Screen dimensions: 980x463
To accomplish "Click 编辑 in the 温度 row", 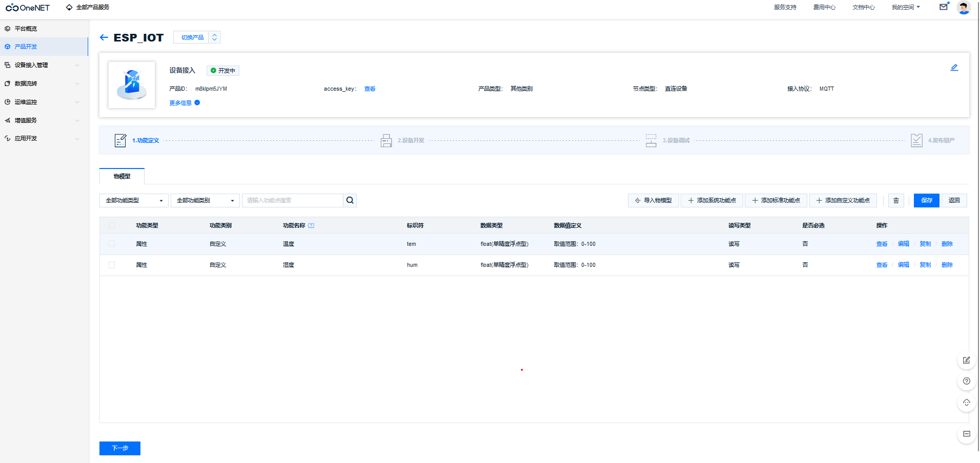I will coord(904,244).
